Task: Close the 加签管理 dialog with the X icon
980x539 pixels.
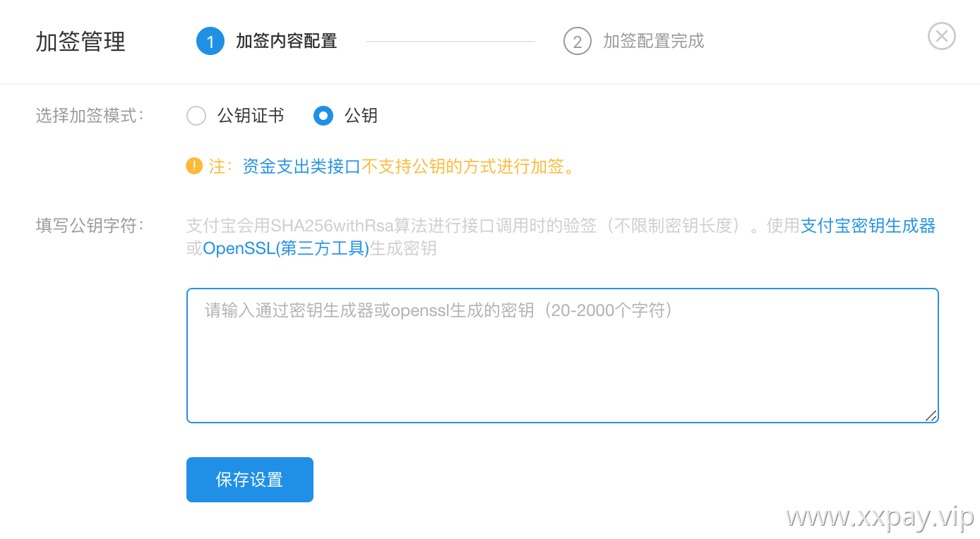Action: pos(941,36)
